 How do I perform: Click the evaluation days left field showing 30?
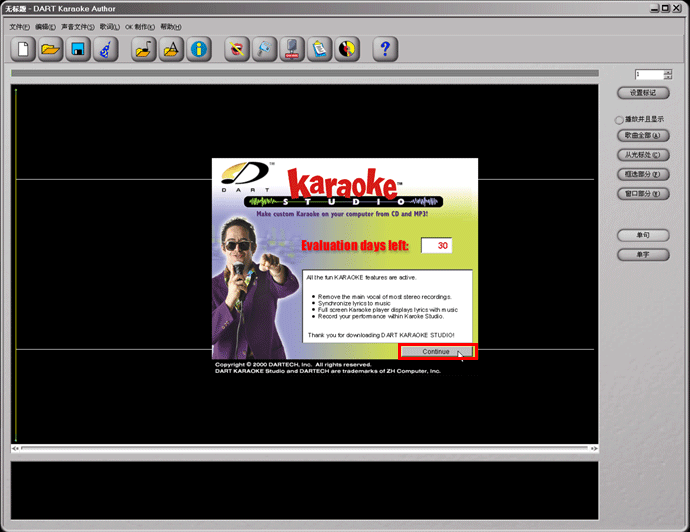click(x=437, y=246)
